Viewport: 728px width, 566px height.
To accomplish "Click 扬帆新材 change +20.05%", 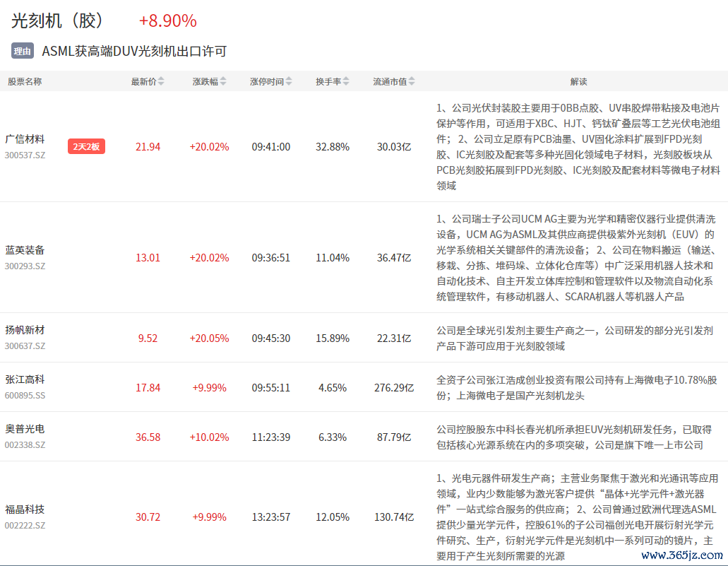I will pos(210,338).
